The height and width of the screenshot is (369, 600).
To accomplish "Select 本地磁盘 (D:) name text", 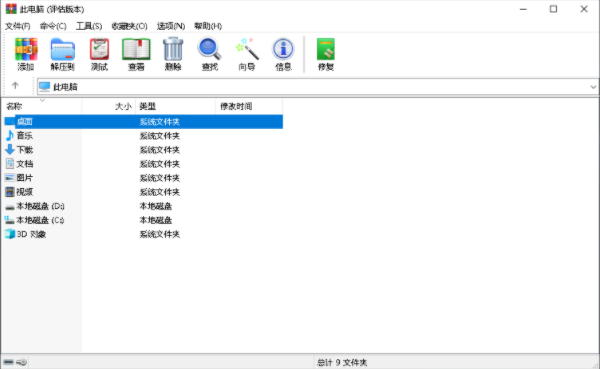I will 40,206.
